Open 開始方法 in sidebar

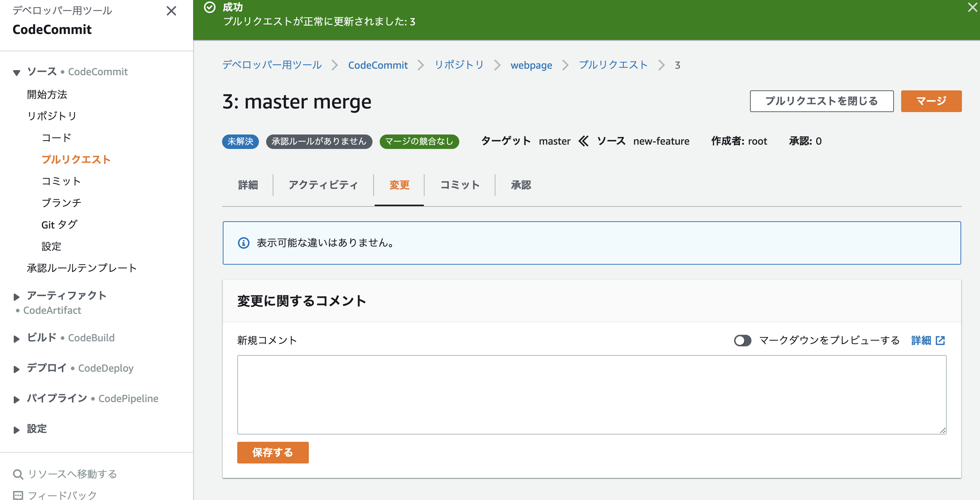coord(47,95)
